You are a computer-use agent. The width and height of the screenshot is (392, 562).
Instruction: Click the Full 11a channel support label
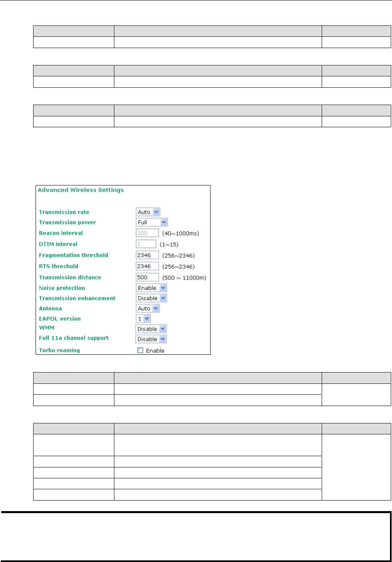point(74,338)
